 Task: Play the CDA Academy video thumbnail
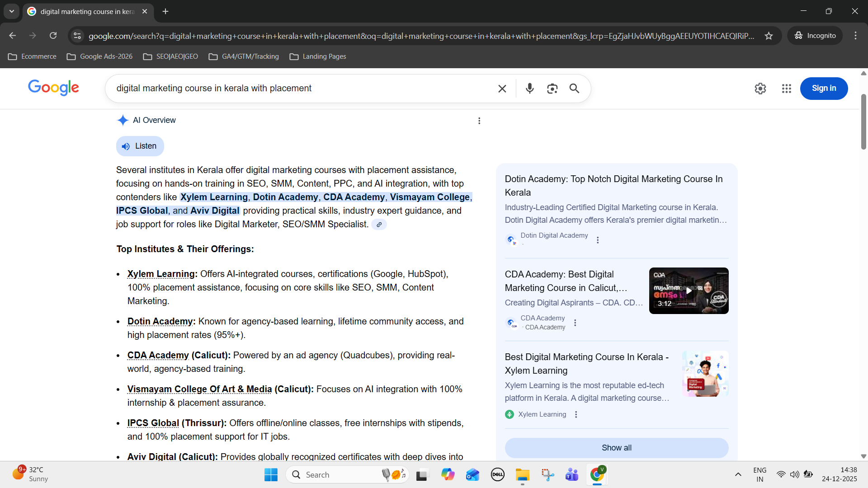coord(689,291)
